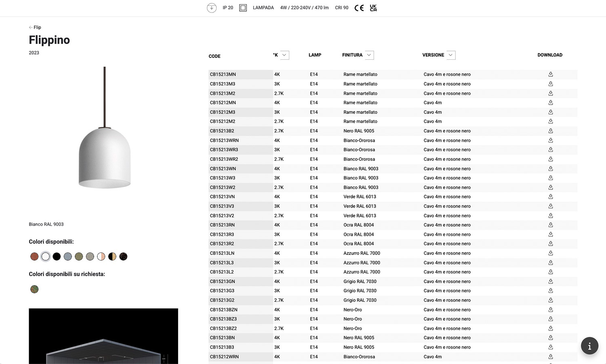Click the CB15213B2 product code

point(222,131)
